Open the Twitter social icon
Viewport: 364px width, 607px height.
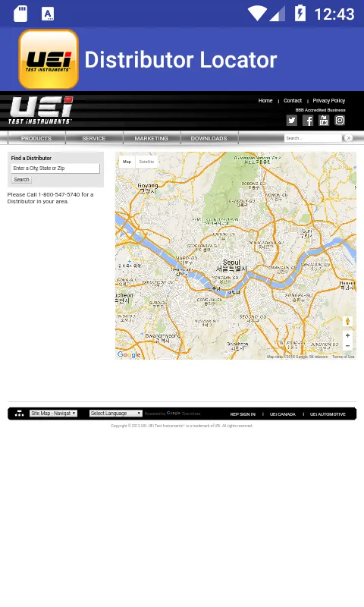coord(292,121)
